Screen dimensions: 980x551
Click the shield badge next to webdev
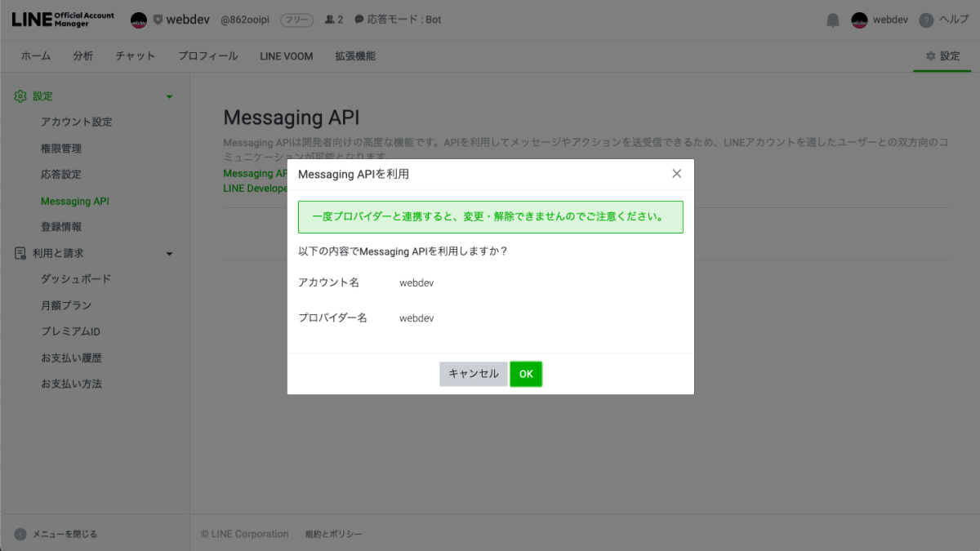click(x=158, y=20)
